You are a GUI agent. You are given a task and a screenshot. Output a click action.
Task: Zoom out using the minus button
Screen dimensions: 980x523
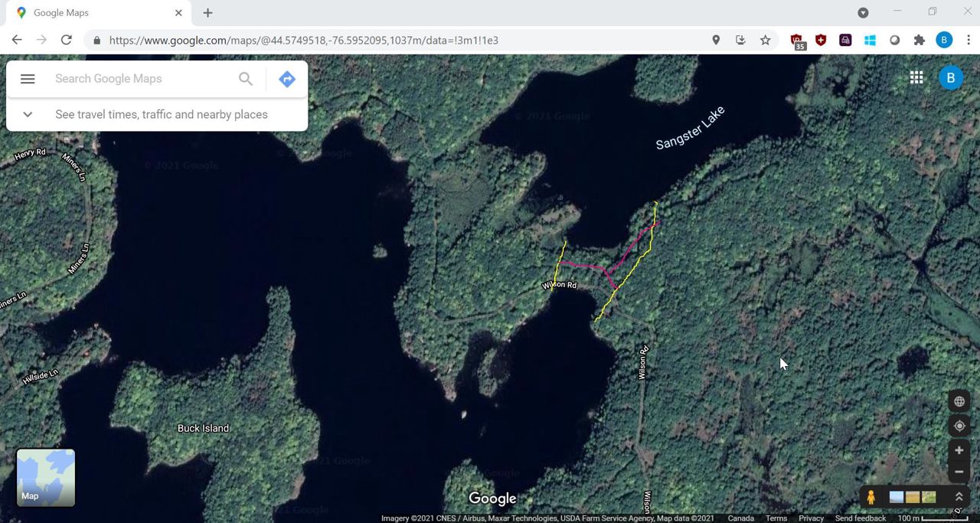pyautogui.click(x=959, y=472)
